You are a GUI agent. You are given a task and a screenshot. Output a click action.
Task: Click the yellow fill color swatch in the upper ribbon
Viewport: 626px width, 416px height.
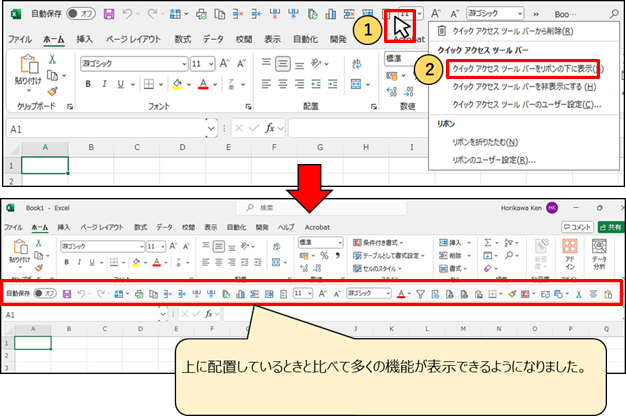(x=177, y=84)
